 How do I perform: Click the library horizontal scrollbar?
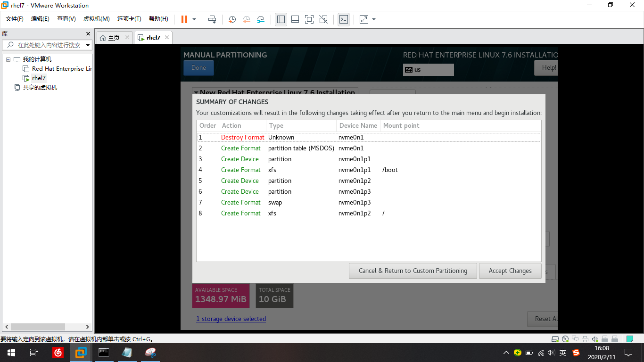(x=38, y=327)
